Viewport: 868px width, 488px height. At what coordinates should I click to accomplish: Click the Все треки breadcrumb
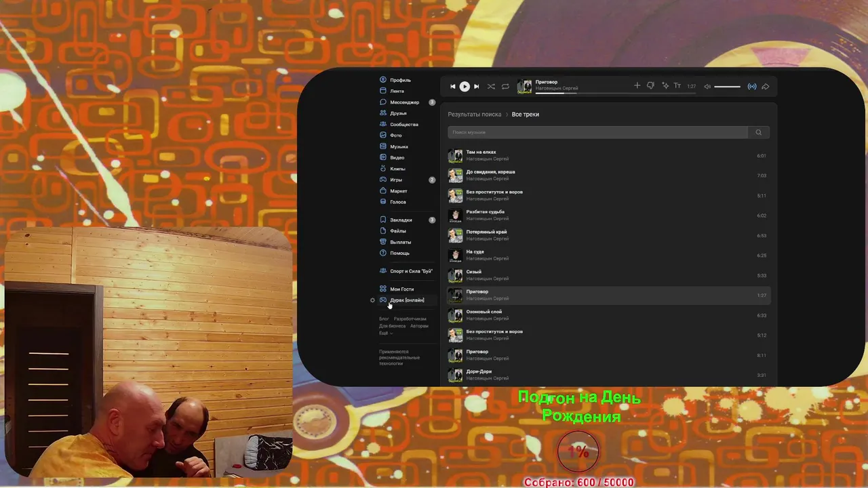click(x=526, y=115)
